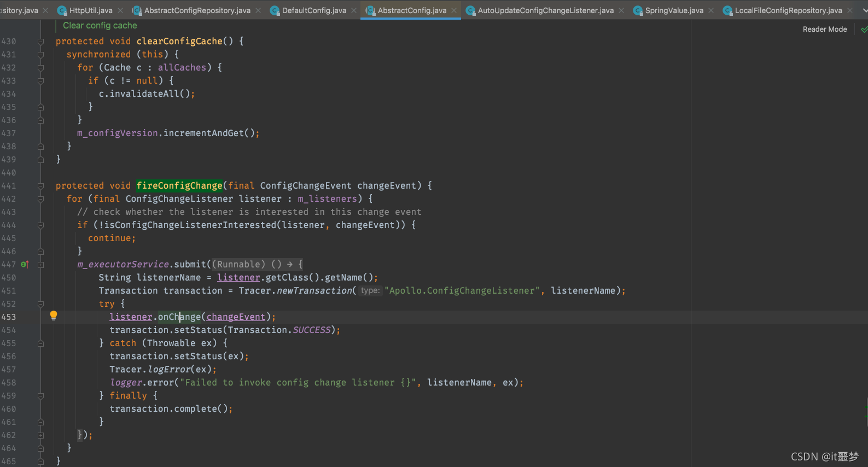Collapse the catch block at line 455
Viewport: 868px width, 467px height.
[40, 343]
